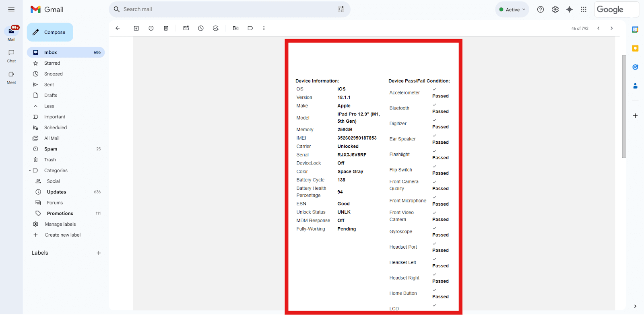Open Contacts side panel
644x315 pixels.
635,86
